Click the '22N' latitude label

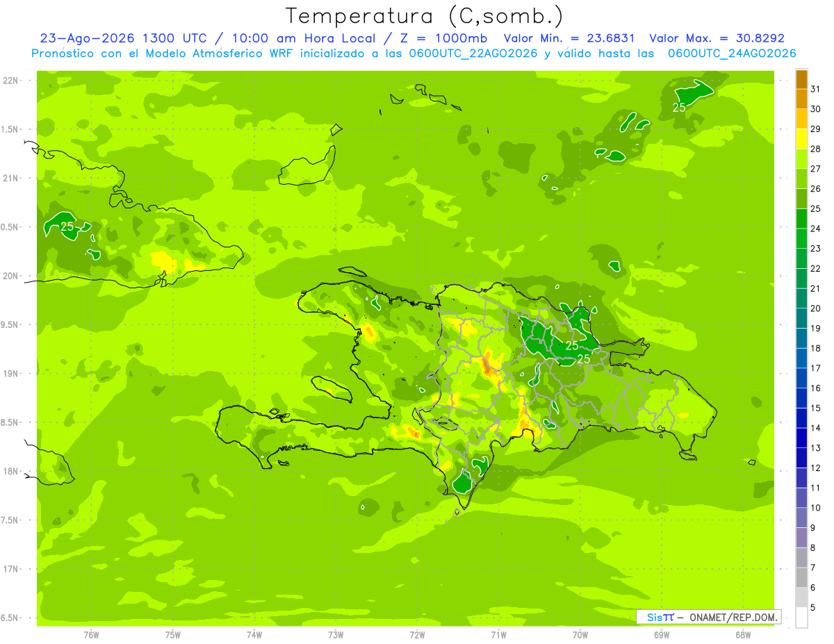tap(11, 81)
